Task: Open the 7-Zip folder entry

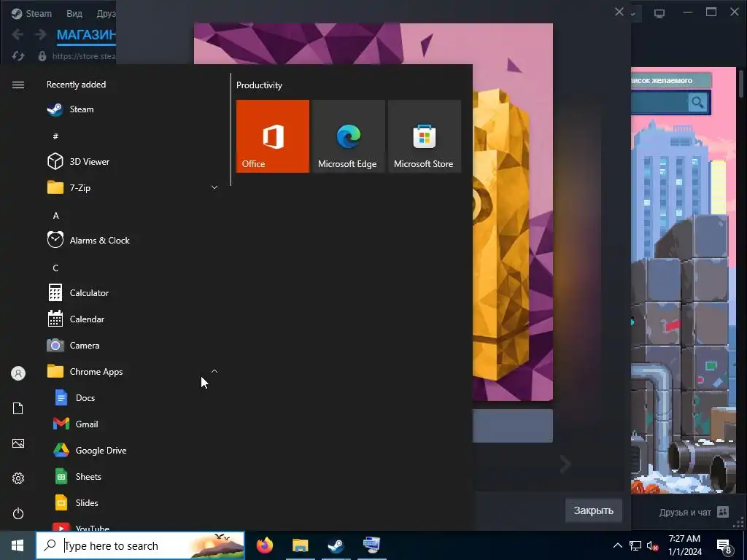Action: pos(131,187)
